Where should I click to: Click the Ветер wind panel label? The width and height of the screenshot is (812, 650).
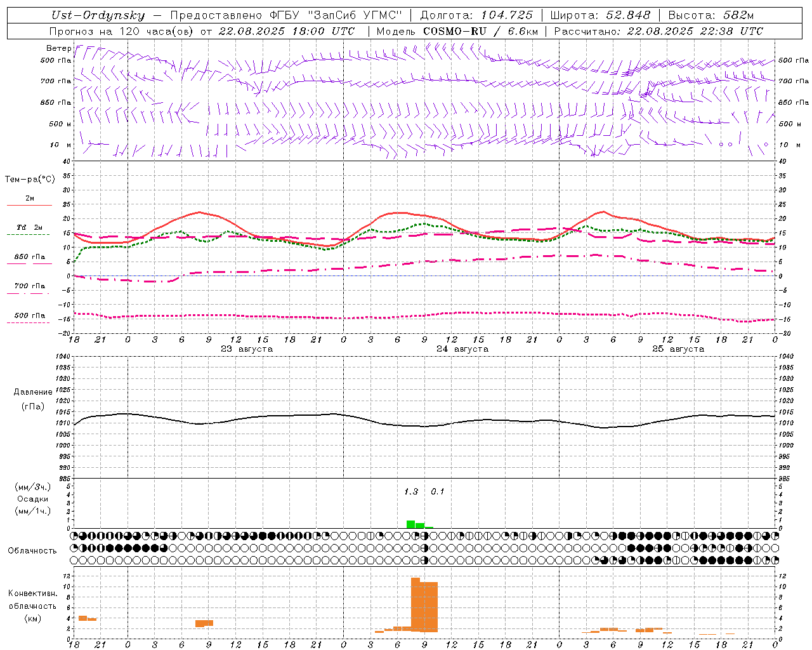pyautogui.click(x=58, y=48)
